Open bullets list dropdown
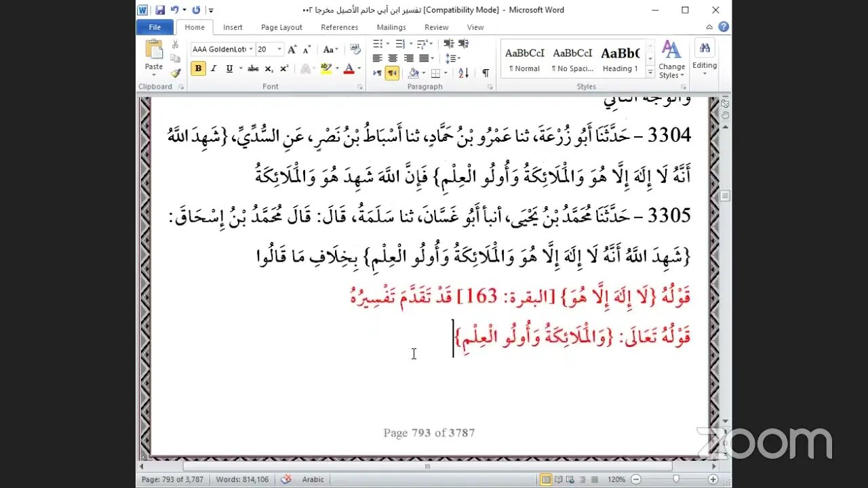 coord(389,44)
